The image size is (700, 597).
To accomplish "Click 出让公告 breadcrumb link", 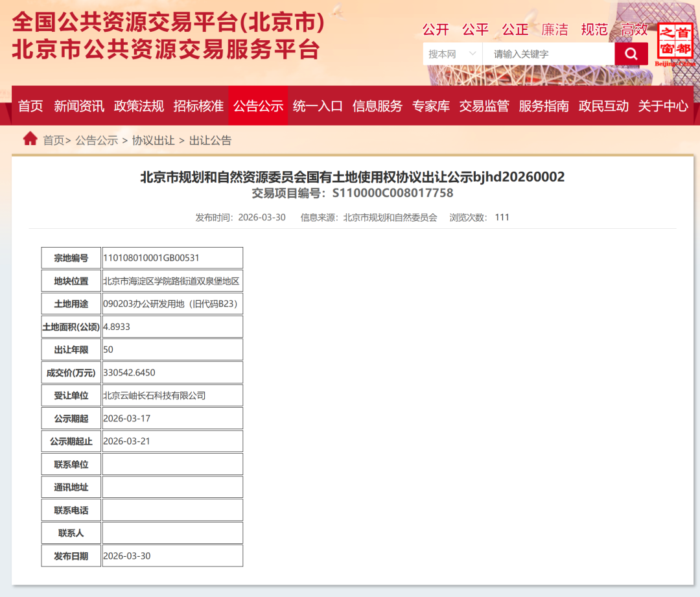I will point(210,141).
